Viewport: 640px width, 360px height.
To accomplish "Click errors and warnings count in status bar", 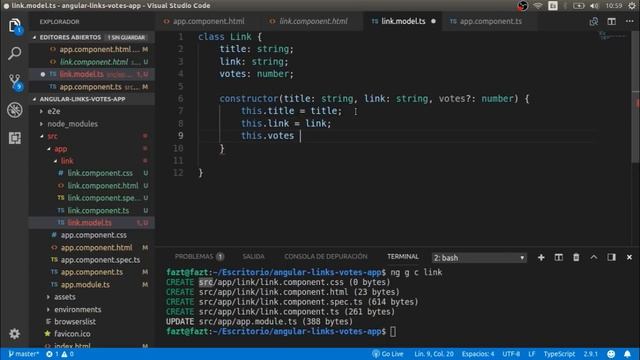I will (x=60, y=354).
